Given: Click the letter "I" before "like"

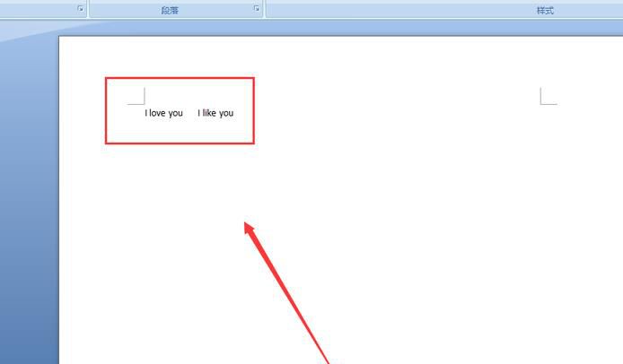Looking at the screenshot, I should (199, 113).
